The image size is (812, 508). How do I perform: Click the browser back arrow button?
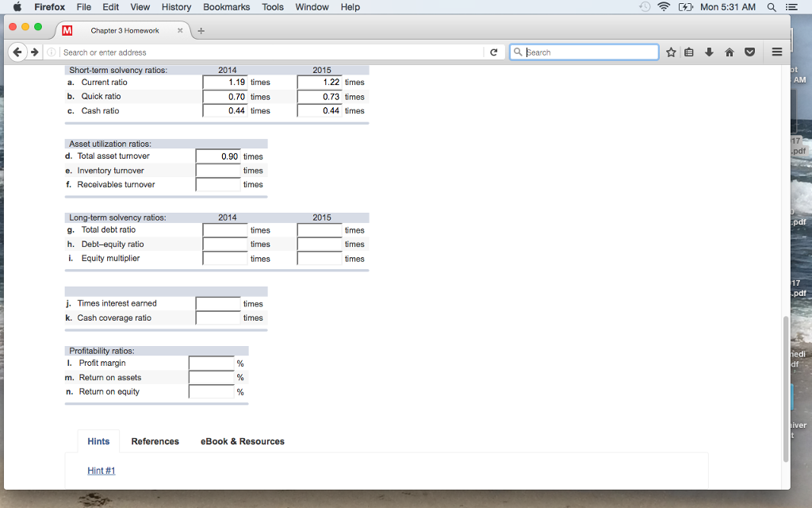point(17,52)
